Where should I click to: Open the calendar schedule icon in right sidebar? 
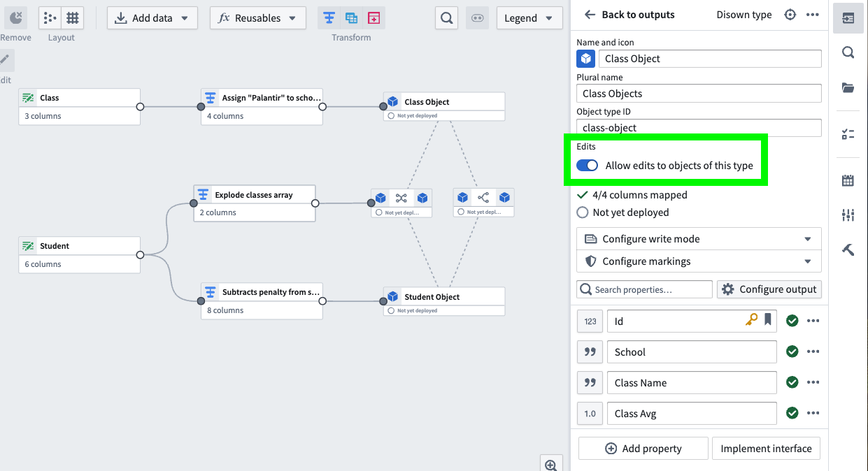coord(848,181)
